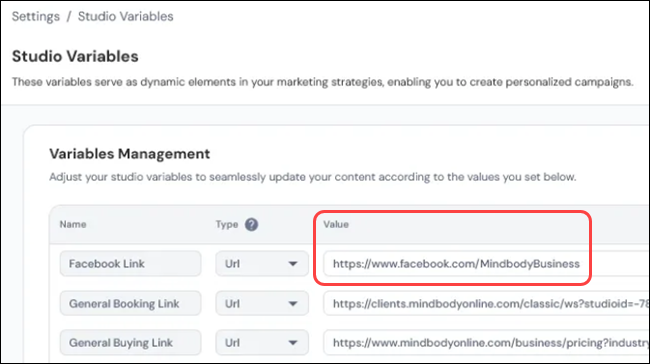
Task: Open Type dropdown for General Booking Link
Action: 262,303
